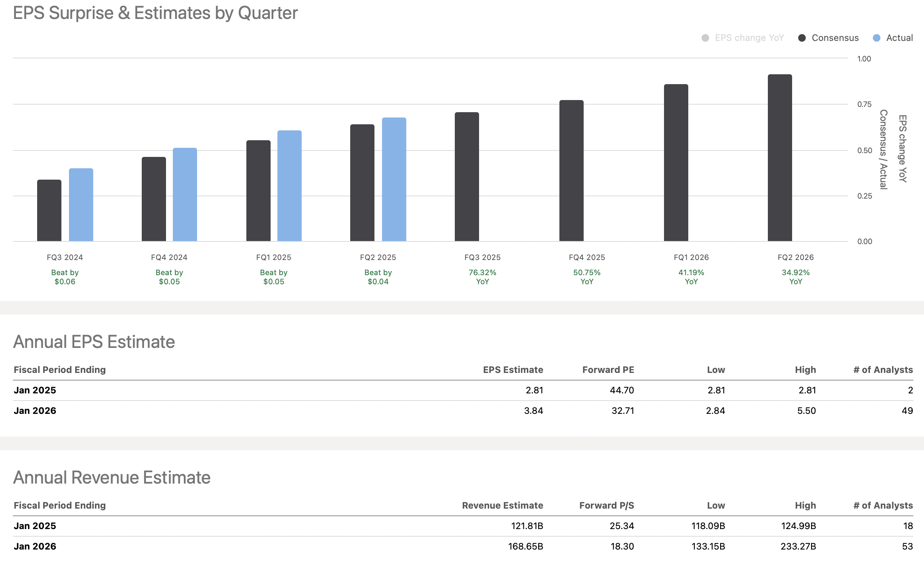
Task: Click the Revenue Estimate column header
Action: (502, 506)
